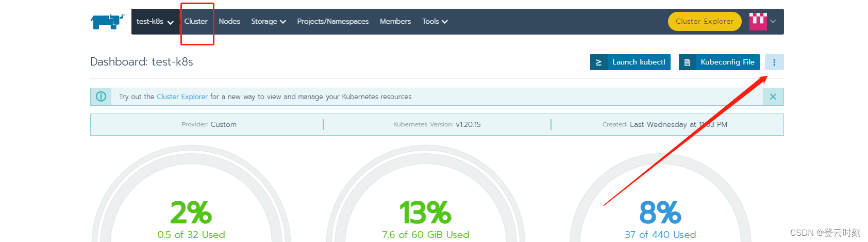Expand the chevron next to user avatar

[773, 22]
